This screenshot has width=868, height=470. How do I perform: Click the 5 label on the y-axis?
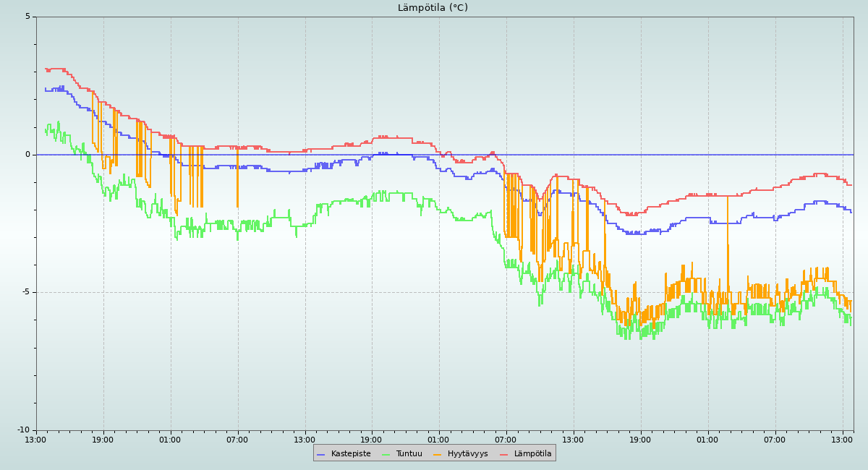(x=27, y=17)
